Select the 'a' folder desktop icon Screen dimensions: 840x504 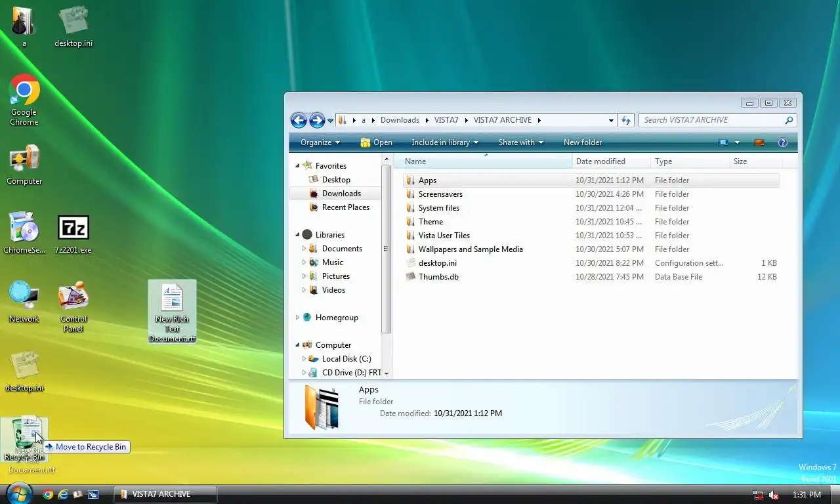click(x=24, y=26)
